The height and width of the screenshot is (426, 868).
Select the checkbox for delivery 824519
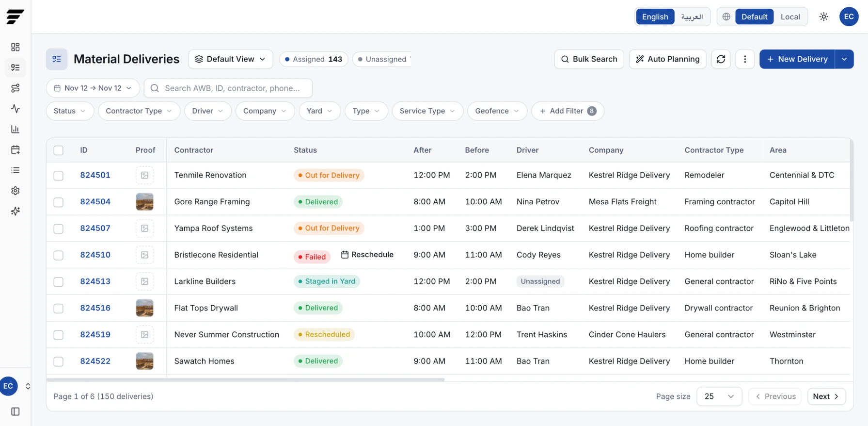point(59,335)
